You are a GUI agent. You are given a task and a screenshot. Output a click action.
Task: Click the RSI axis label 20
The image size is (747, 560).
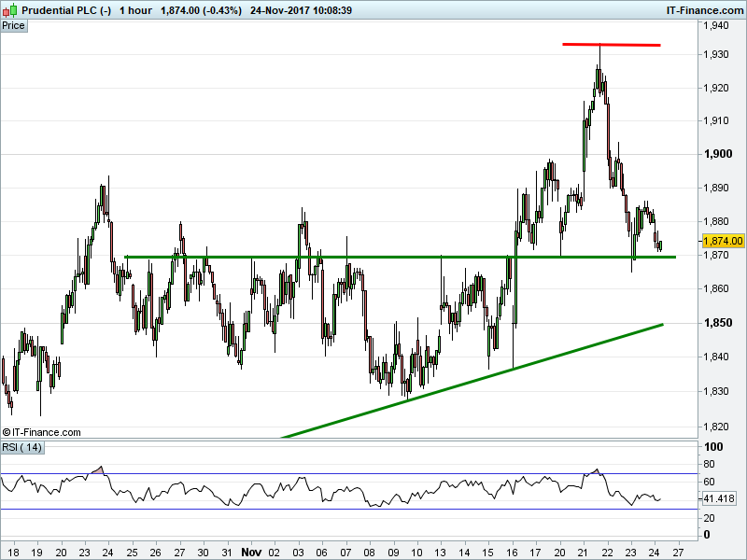[x=709, y=518]
